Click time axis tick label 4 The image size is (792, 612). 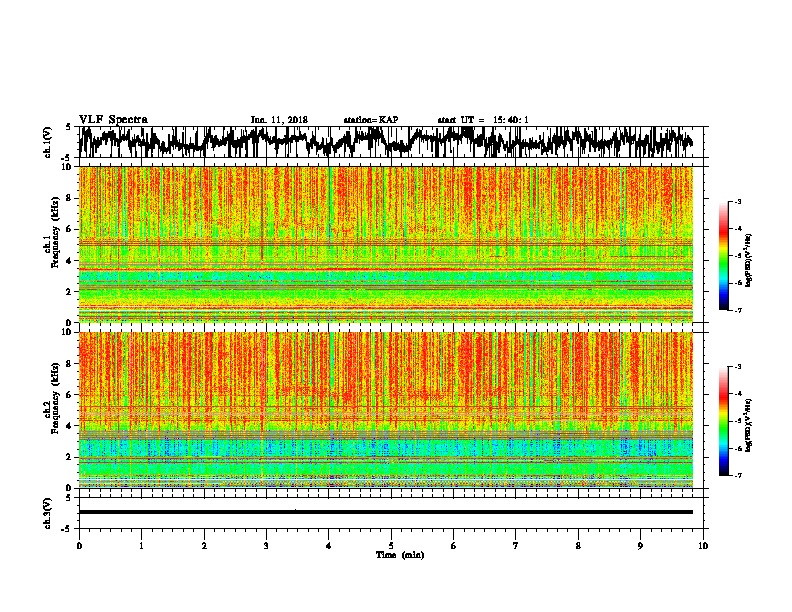tap(329, 546)
